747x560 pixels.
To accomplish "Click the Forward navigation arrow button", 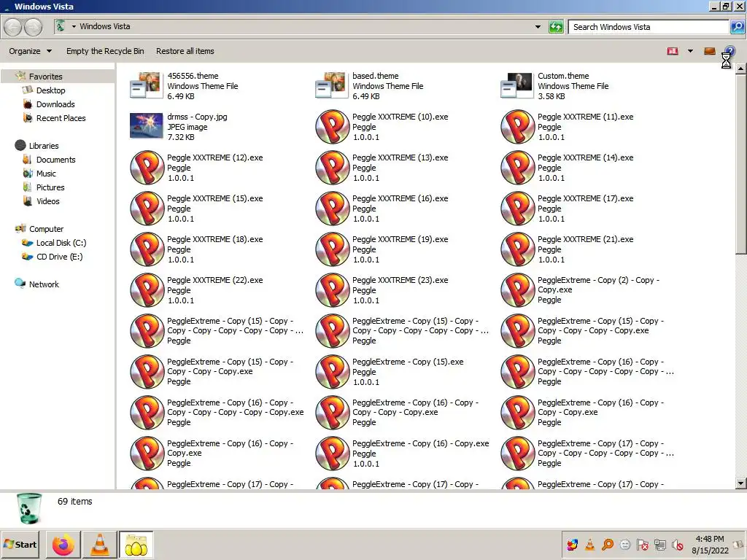I will click(x=33, y=27).
